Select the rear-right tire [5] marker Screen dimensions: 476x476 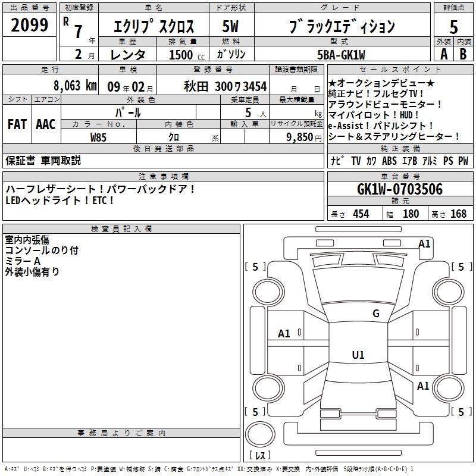coord(461,412)
